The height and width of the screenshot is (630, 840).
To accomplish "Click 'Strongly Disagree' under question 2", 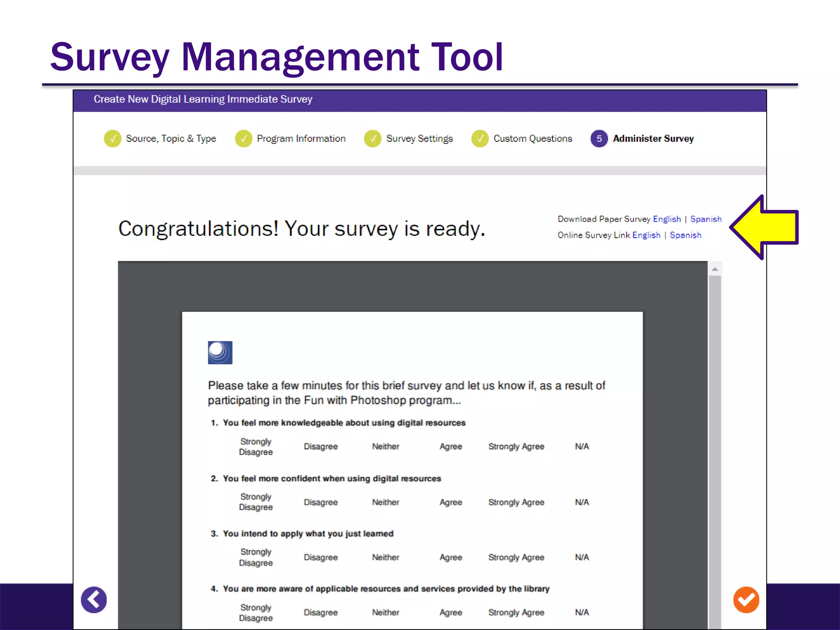I will (256, 502).
